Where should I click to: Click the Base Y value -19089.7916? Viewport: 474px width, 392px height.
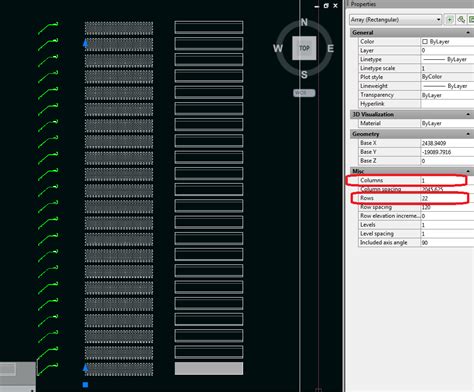coord(447,152)
